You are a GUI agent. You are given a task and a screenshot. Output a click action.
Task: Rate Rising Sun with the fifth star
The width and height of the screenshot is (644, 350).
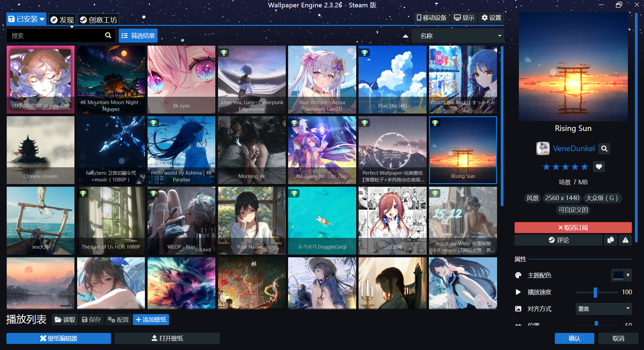pos(584,167)
